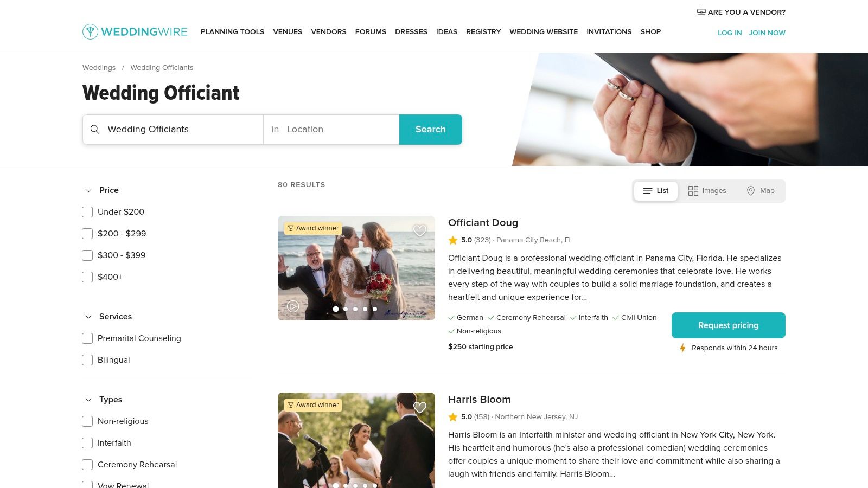This screenshot has height=488, width=868.
Task: Select the List view
Action: pyautogui.click(x=656, y=191)
